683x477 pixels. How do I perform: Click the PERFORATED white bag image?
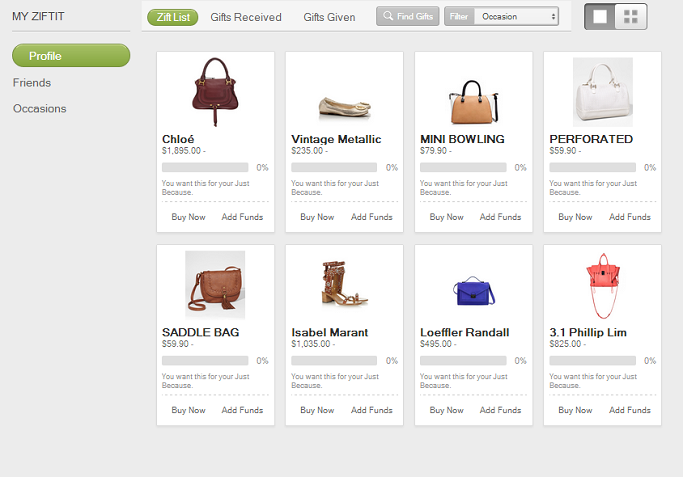tap(602, 92)
